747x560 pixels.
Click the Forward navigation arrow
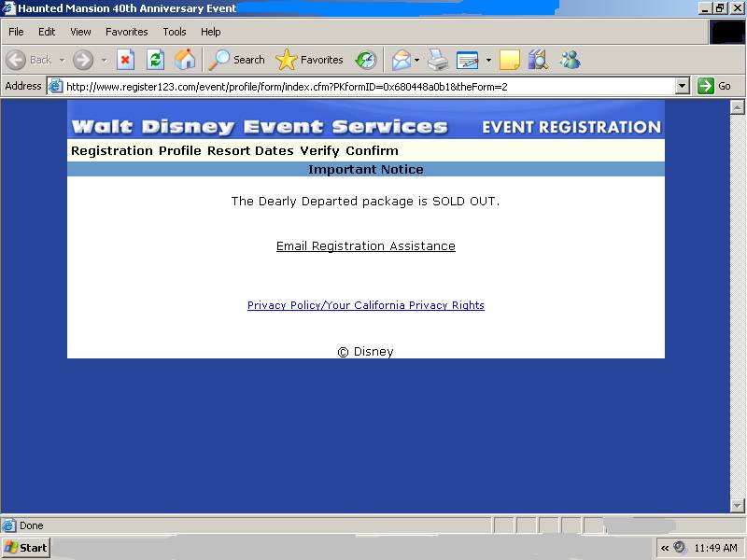click(83, 60)
